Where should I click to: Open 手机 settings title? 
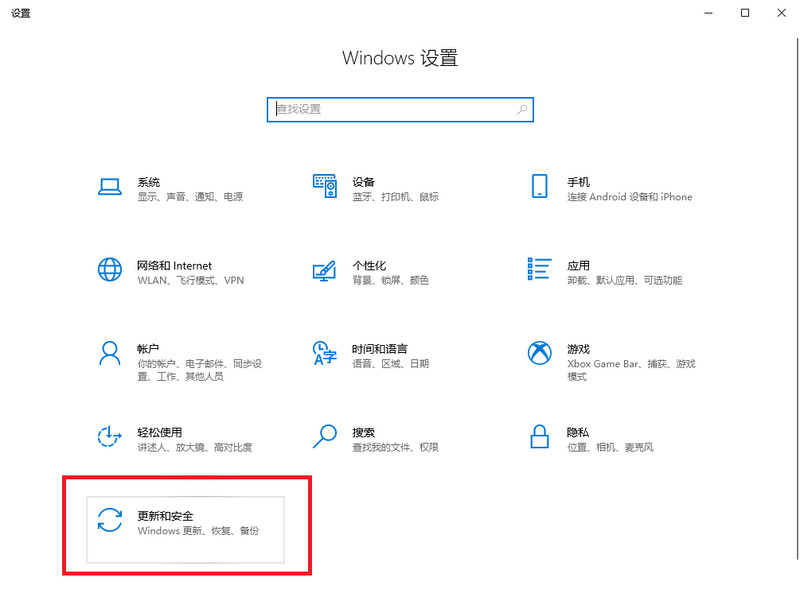[x=578, y=182]
